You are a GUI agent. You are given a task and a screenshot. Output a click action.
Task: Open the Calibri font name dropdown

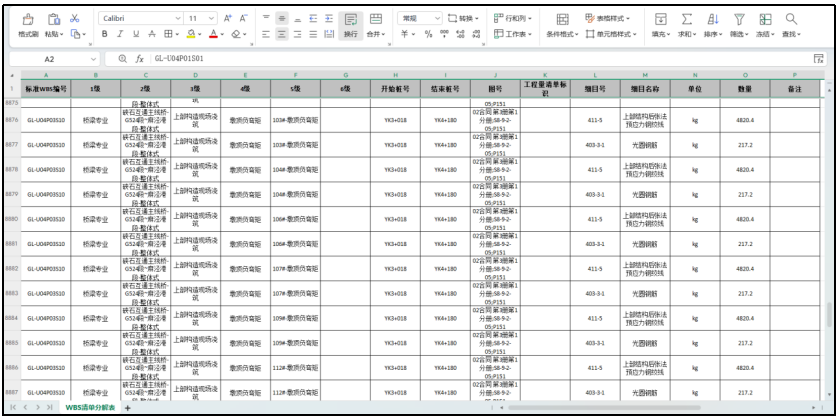point(140,19)
